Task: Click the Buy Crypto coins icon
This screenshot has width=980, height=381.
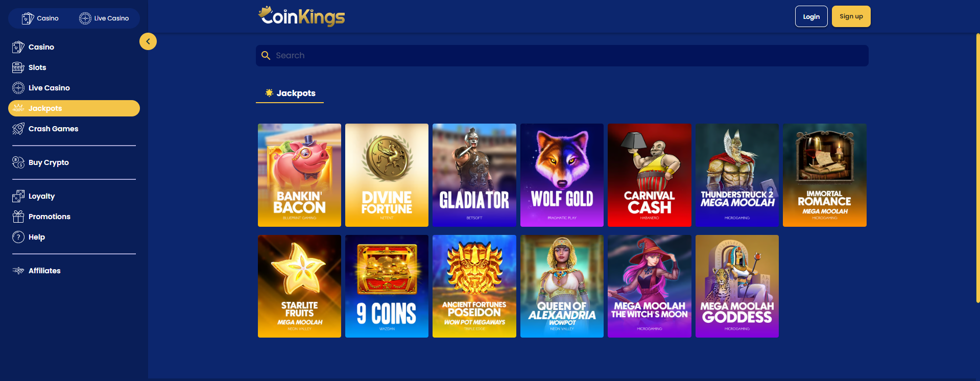Action: (x=18, y=162)
